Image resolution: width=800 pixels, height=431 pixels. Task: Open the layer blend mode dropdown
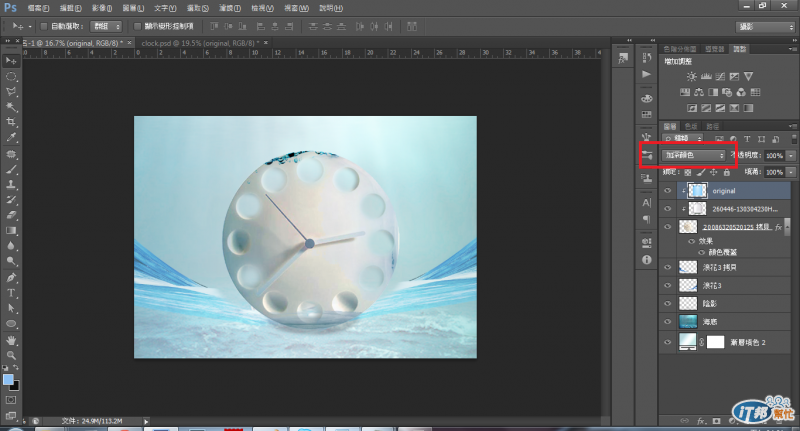[x=696, y=156]
